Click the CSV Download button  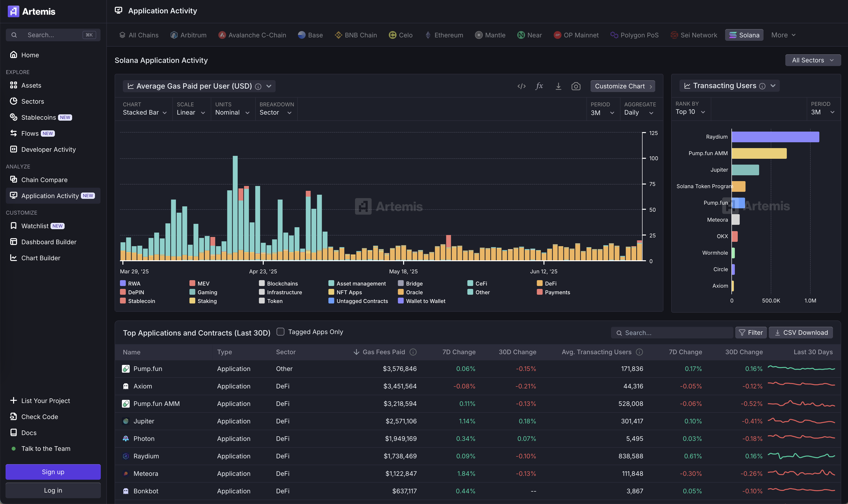[x=801, y=333]
